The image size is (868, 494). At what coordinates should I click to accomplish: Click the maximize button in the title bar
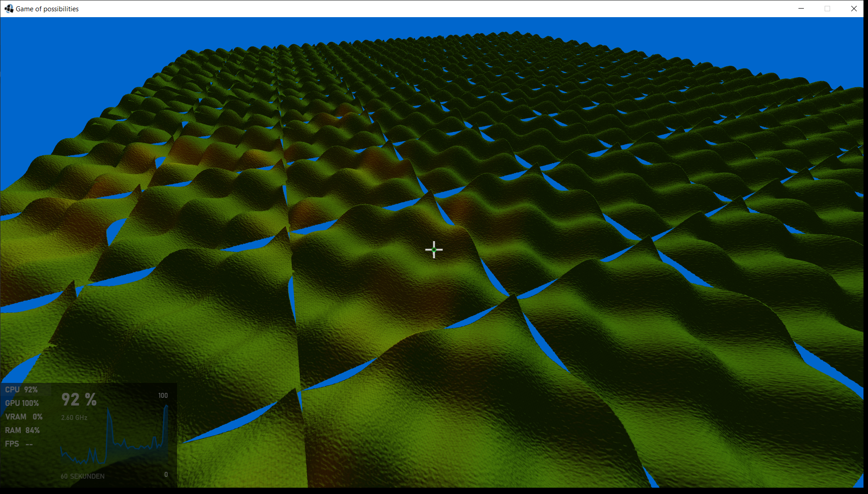tap(827, 9)
